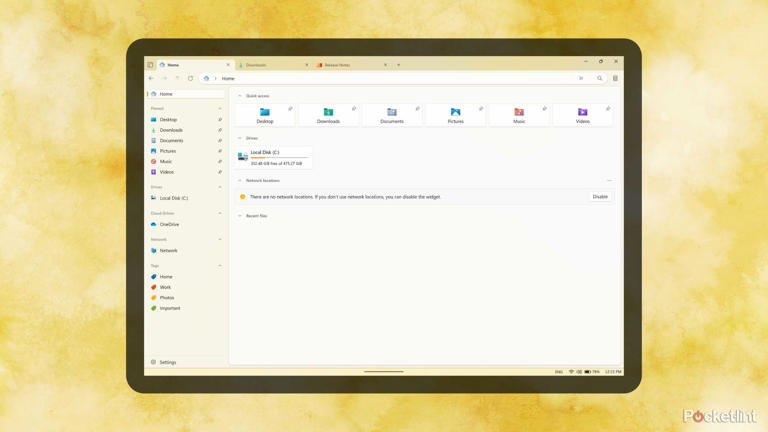Unpin Documents using its Quick access card pin

[417, 109]
